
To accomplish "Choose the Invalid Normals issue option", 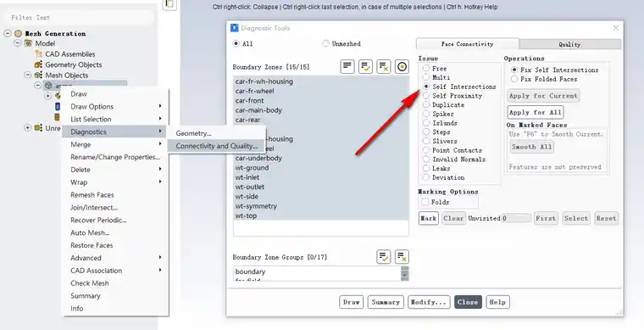I will click(x=426, y=159).
